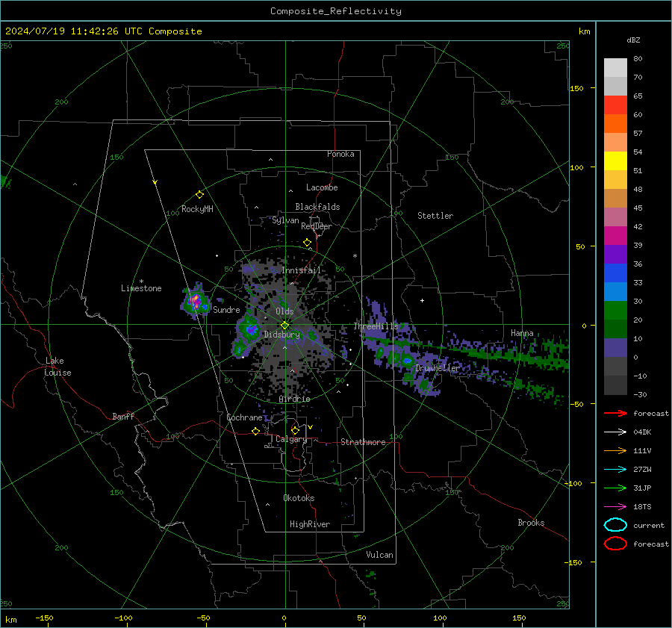Viewport: 672px width, 628px height.
Task: Click the intense storm cell near Sundre
Action: pyautogui.click(x=195, y=302)
